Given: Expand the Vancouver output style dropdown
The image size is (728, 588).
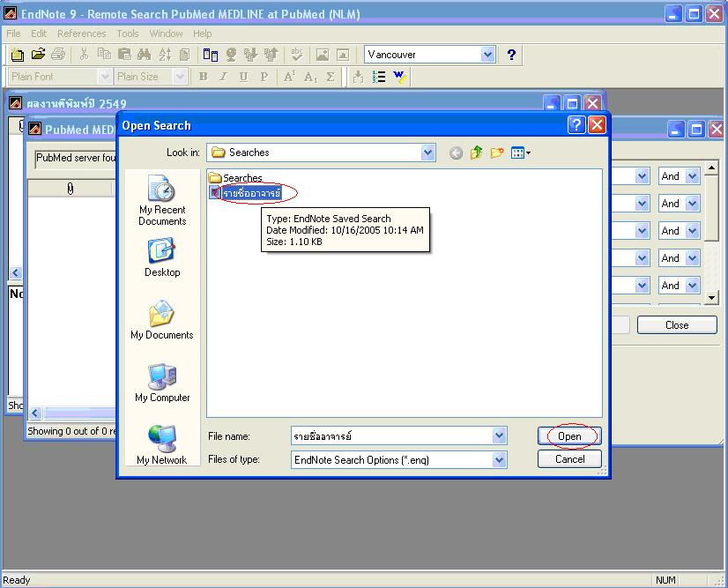Looking at the screenshot, I should (x=487, y=55).
